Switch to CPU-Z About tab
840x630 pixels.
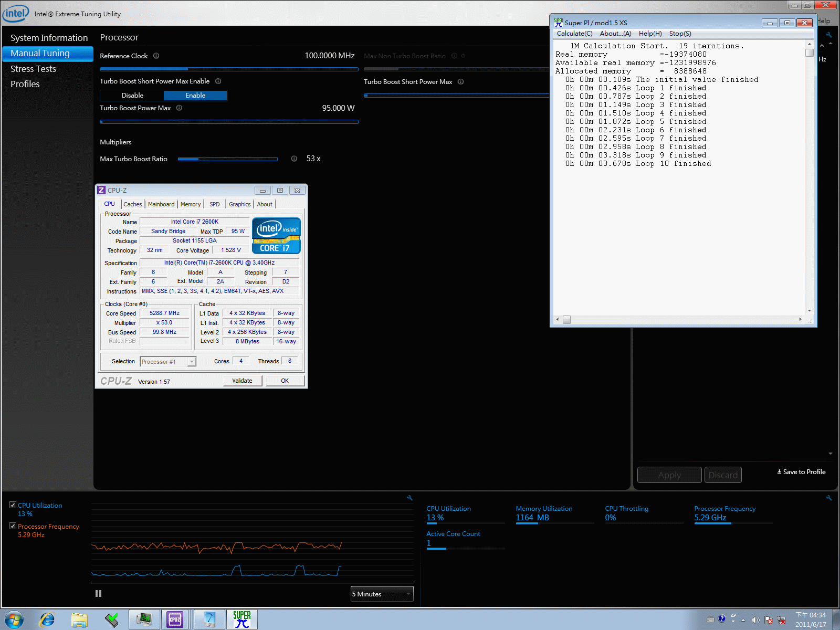click(x=265, y=204)
